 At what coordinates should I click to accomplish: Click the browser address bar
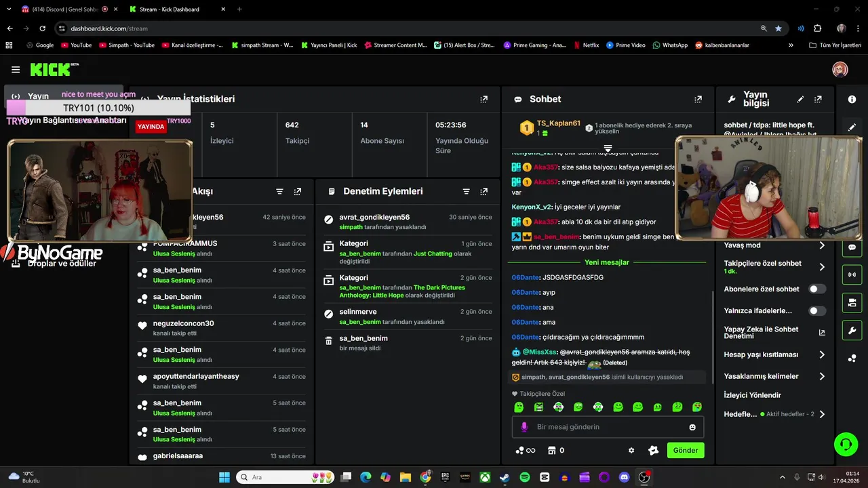tap(407, 28)
